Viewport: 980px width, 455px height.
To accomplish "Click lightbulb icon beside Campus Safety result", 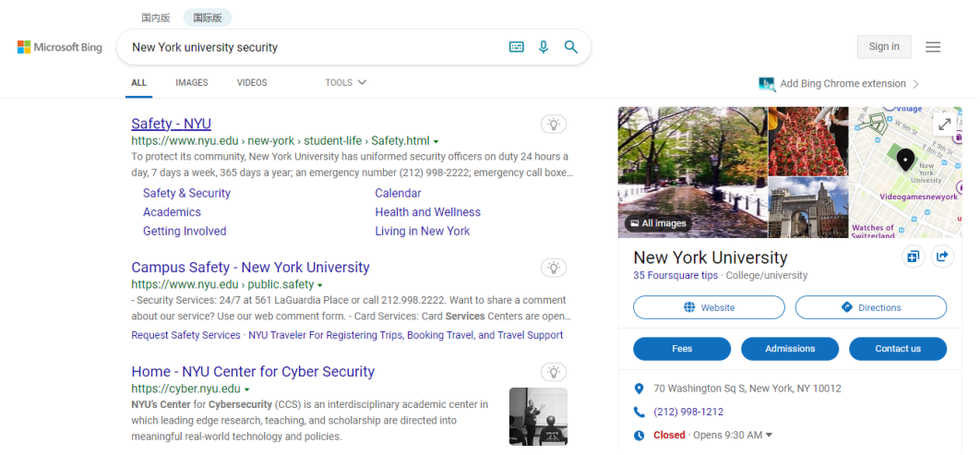I will (x=554, y=268).
